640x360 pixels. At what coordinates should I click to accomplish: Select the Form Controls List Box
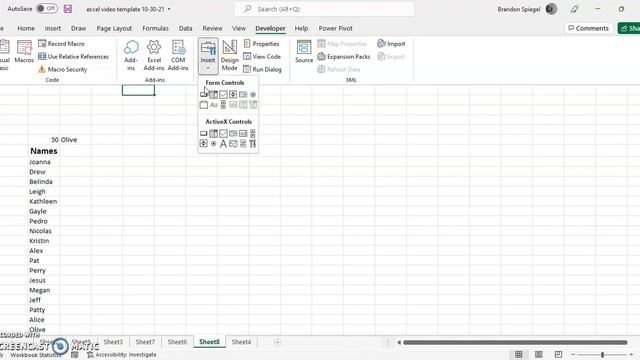pyautogui.click(x=243, y=95)
